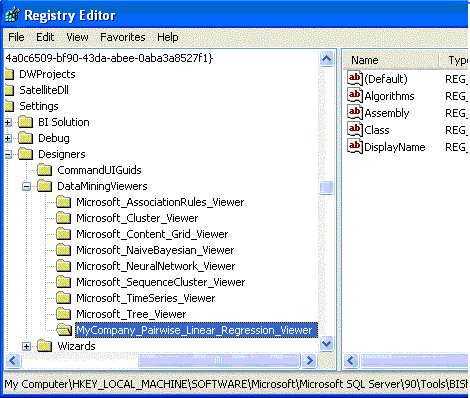
Task: Expand the Wizards key
Action: [27, 346]
